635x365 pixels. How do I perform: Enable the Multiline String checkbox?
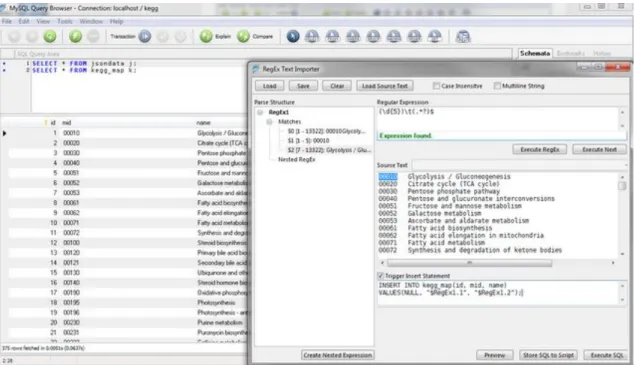coord(497,86)
